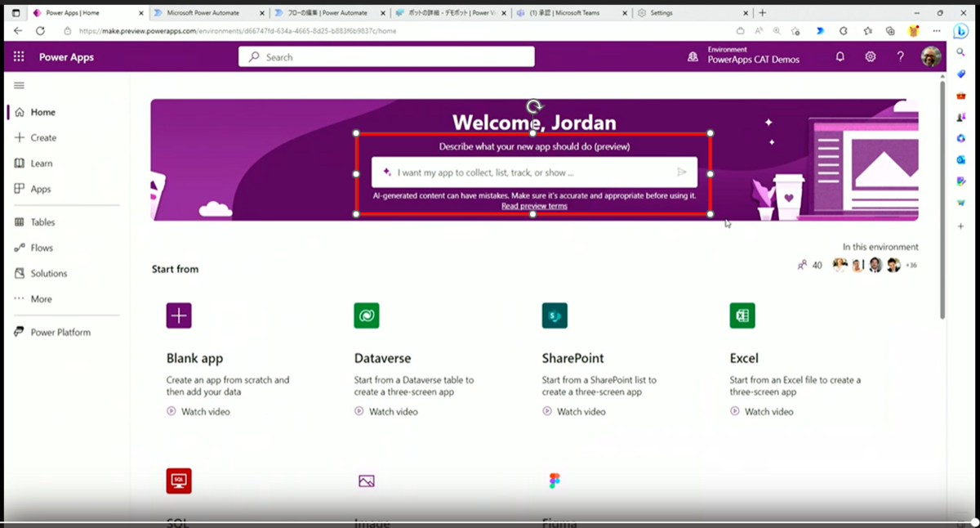Image resolution: width=980 pixels, height=528 pixels.
Task: Watch video under SharePoint
Action: tap(574, 412)
